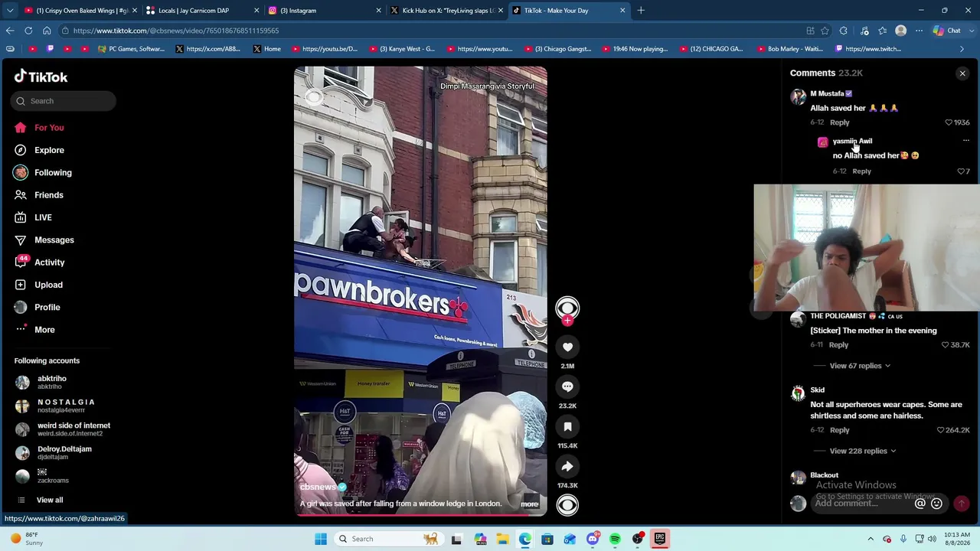Like Skid's superheroes comment

(941, 430)
